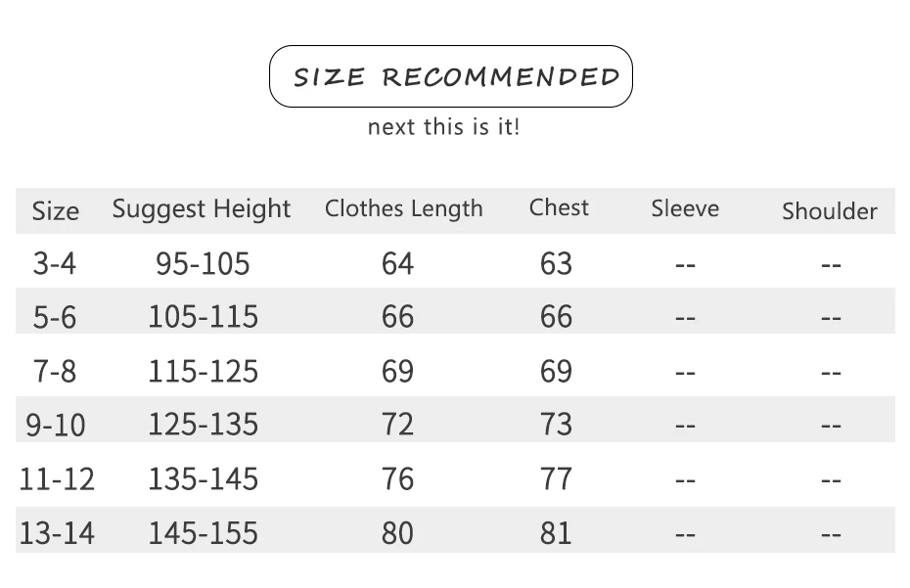Click the 3-4 size row label
The image size is (910, 588).
54,263
